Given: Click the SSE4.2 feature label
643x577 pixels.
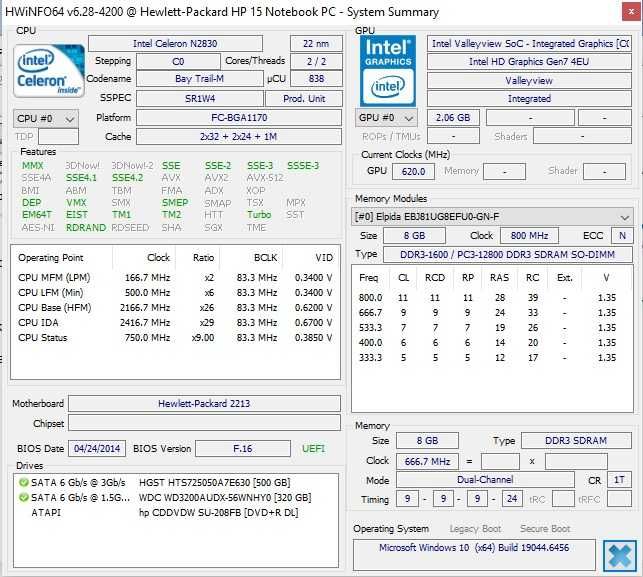Looking at the screenshot, I should 128,178.
